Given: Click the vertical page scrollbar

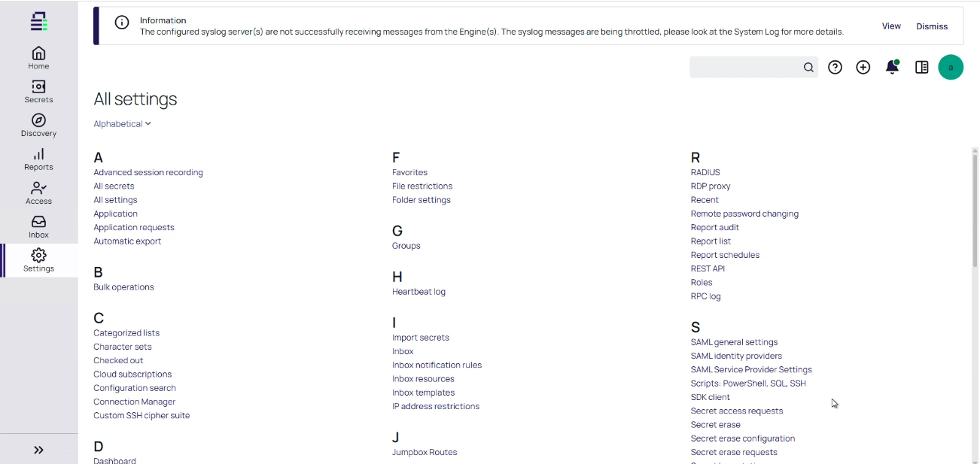Looking at the screenshot, I should pyautogui.click(x=975, y=211).
